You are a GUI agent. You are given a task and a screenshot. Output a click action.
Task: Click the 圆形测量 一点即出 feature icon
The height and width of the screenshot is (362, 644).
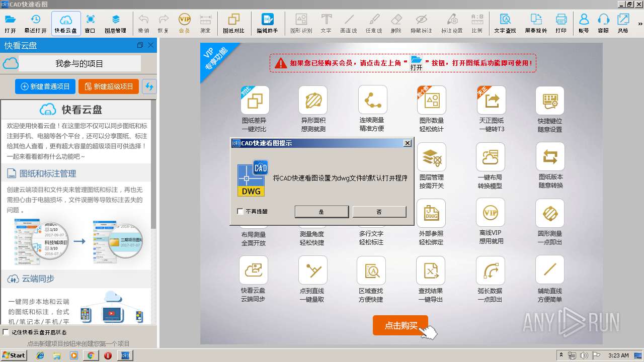[x=550, y=213]
